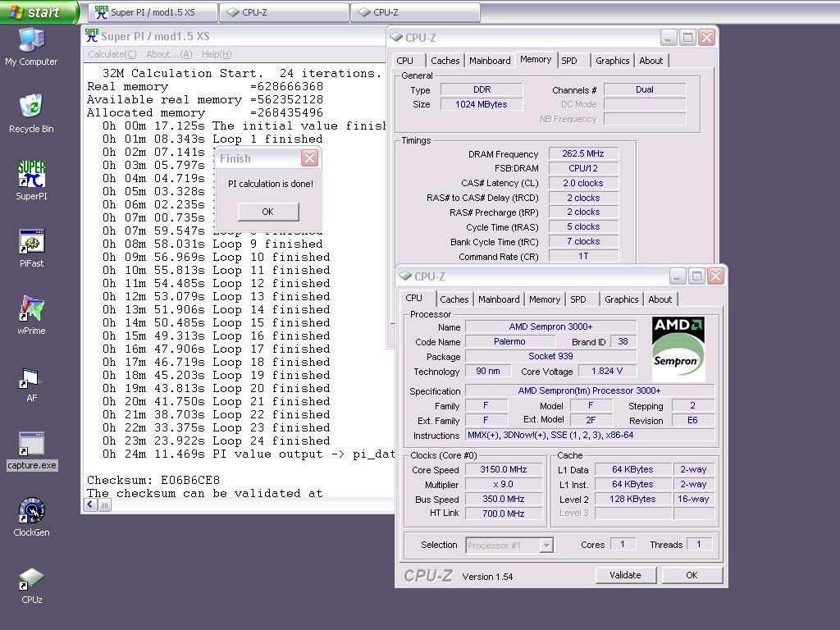Image resolution: width=840 pixels, height=630 pixels.
Task: Switch to Super PI in the taskbar
Action: click(153, 12)
